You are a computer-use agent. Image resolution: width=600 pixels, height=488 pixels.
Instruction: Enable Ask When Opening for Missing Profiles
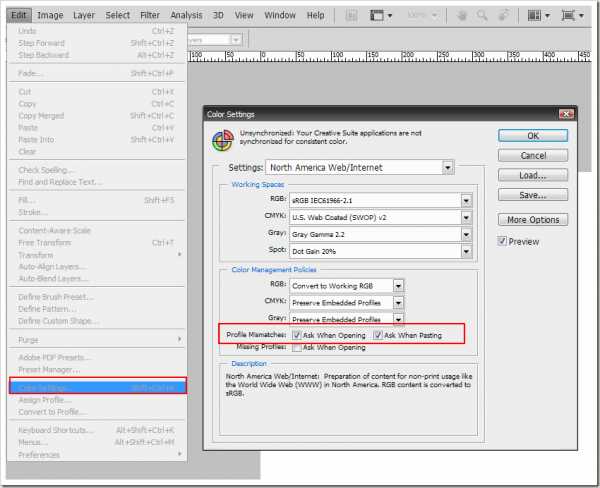tap(296, 347)
